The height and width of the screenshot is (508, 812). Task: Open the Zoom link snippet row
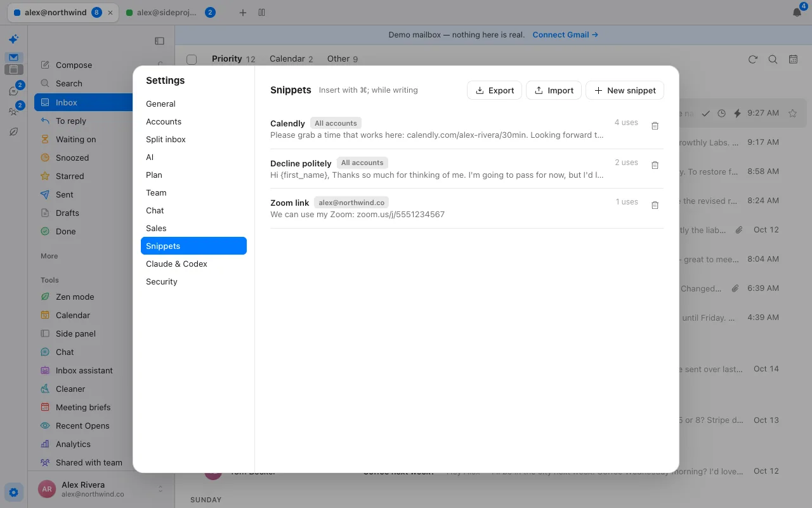coord(467,208)
